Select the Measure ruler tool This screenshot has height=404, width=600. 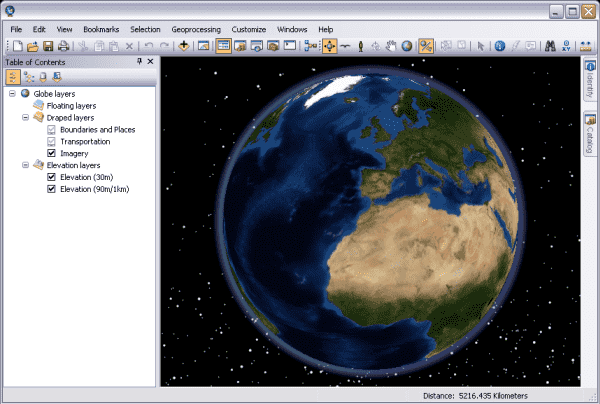click(x=586, y=46)
